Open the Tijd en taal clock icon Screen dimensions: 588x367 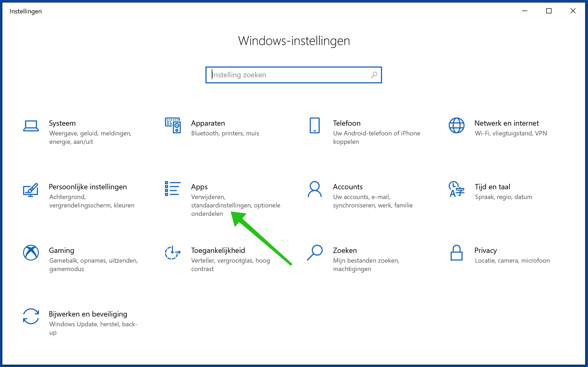(457, 189)
